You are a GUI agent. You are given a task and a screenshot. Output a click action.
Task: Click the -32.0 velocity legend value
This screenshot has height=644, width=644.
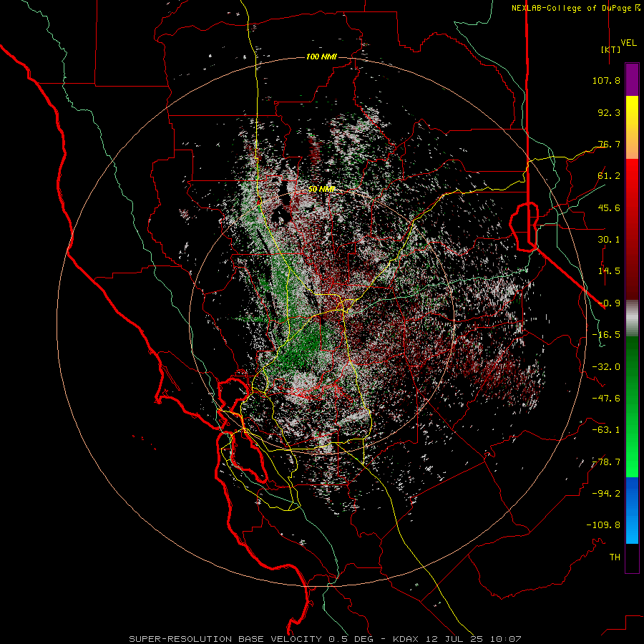pos(606,367)
